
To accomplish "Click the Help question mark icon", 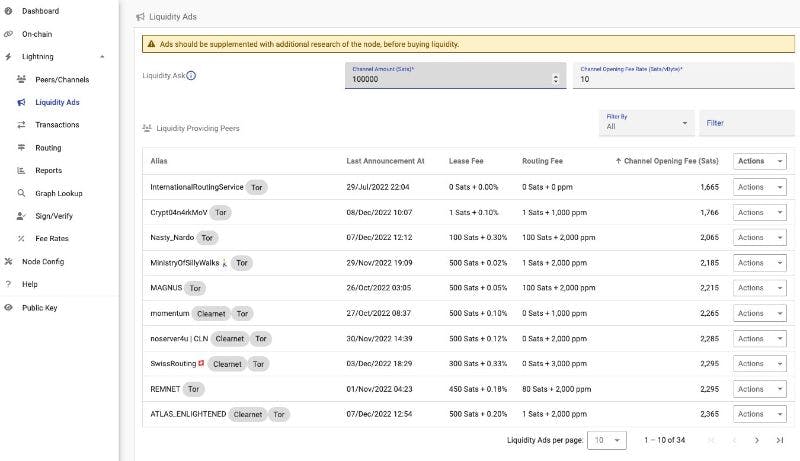I will (8, 284).
